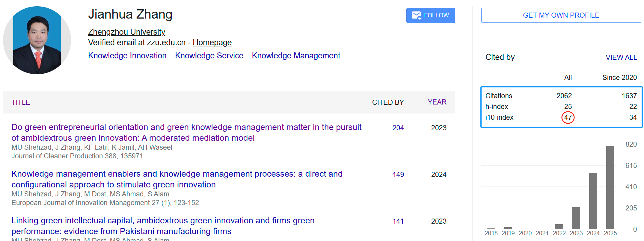Click View All citations link
This screenshot has height=241, width=644.
tap(621, 57)
